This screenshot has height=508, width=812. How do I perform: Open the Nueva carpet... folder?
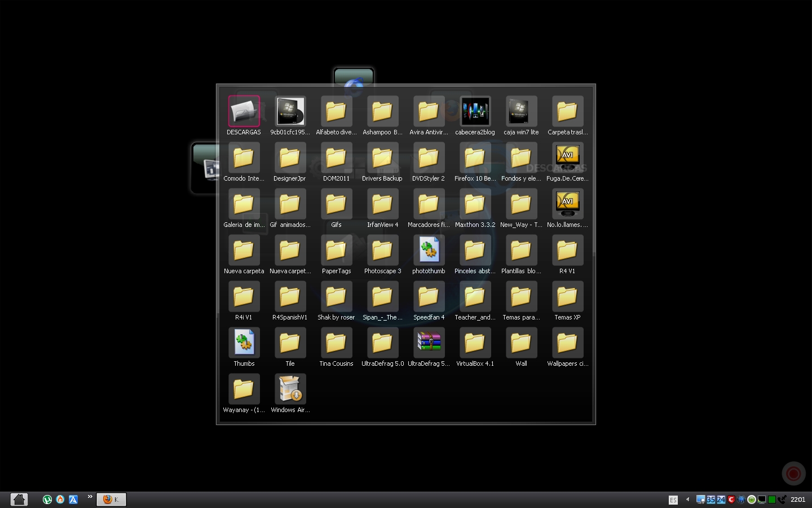coord(290,250)
